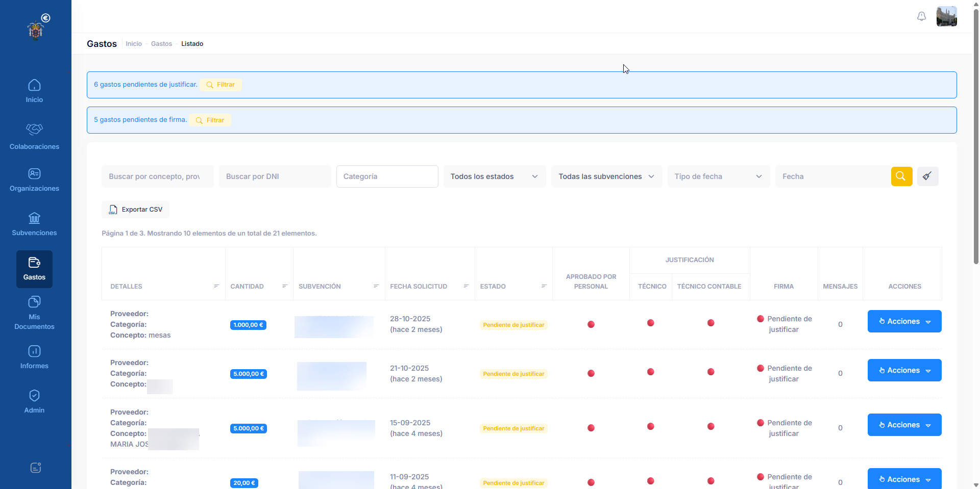Viewport: 980px width, 489px height.
Task: Sort table by Cantidad column
Action: [x=285, y=287]
